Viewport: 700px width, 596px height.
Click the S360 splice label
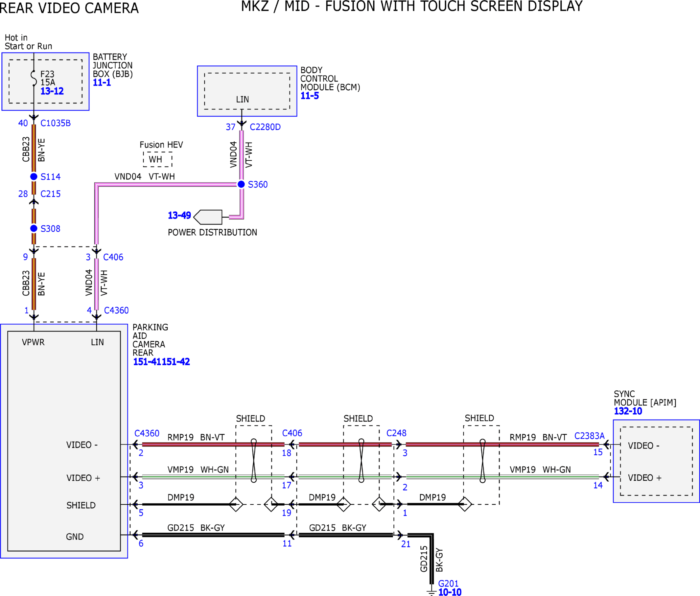pos(258,184)
